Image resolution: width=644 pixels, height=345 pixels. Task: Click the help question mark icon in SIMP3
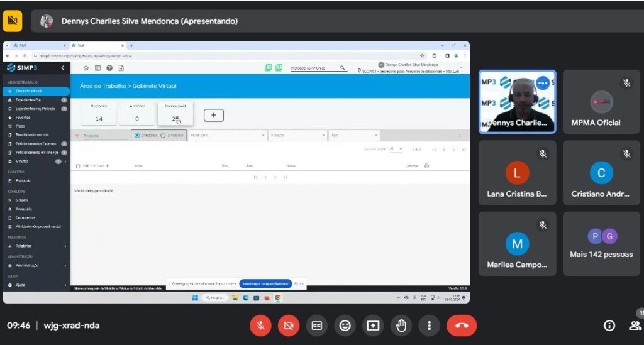click(109, 68)
